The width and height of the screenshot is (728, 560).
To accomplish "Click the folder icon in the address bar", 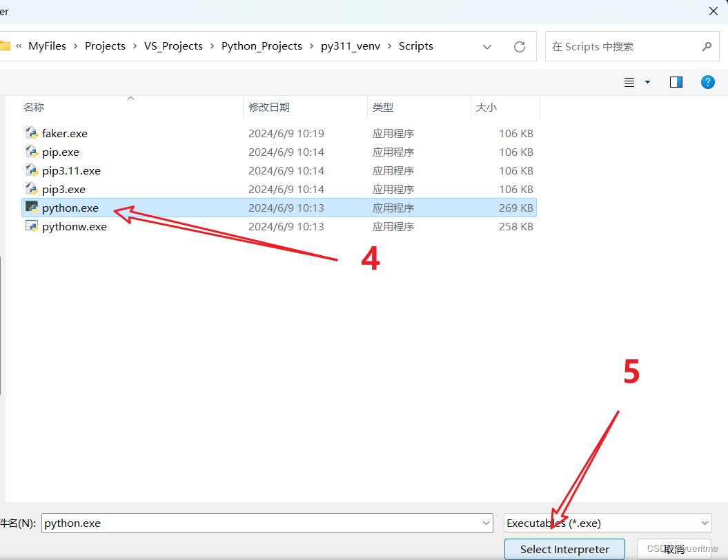I will pos(6,46).
